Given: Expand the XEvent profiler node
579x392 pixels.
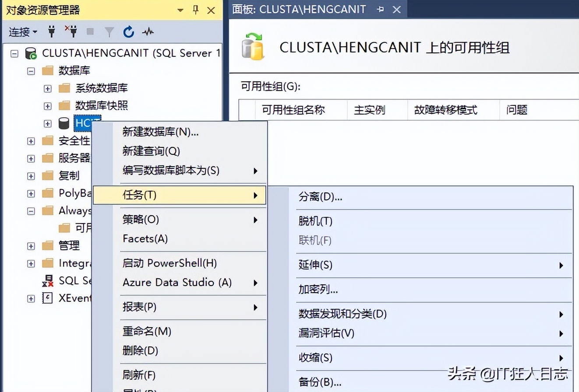Looking at the screenshot, I should coord(31,298).
